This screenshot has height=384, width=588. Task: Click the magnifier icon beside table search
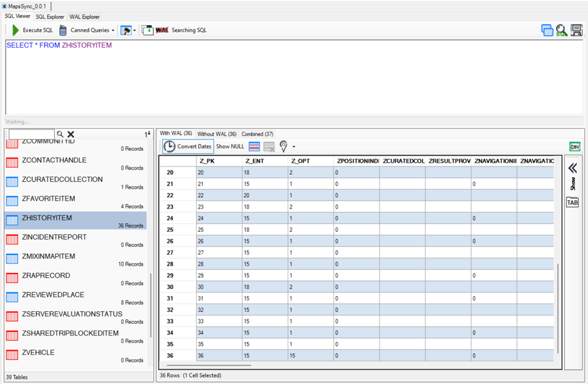pyautogui.click(x=60, y=134)
